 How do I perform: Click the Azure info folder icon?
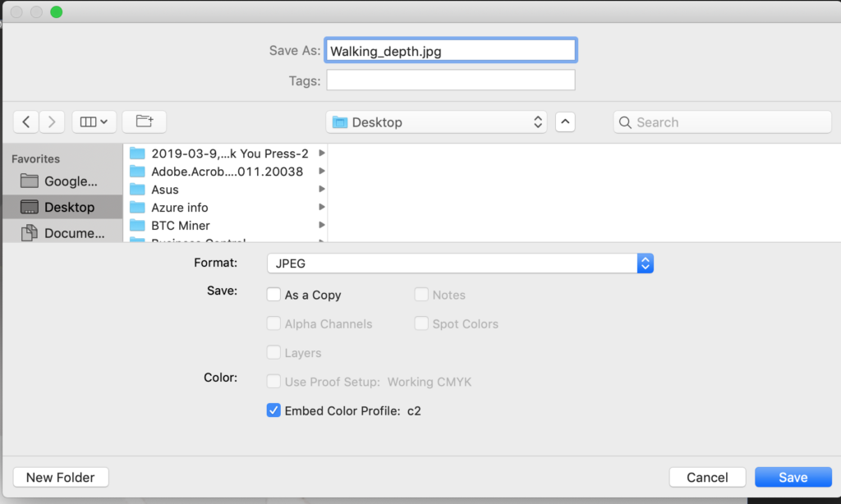[137, 207]
